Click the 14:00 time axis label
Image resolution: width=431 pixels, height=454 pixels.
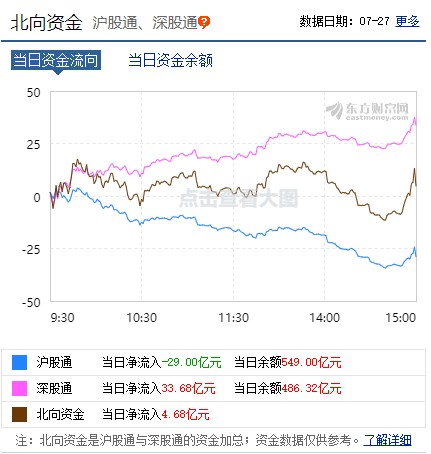pos(325,318)
